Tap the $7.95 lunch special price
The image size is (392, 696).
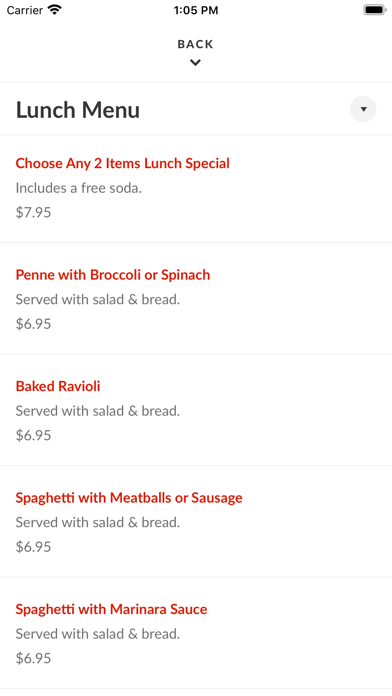33,212
